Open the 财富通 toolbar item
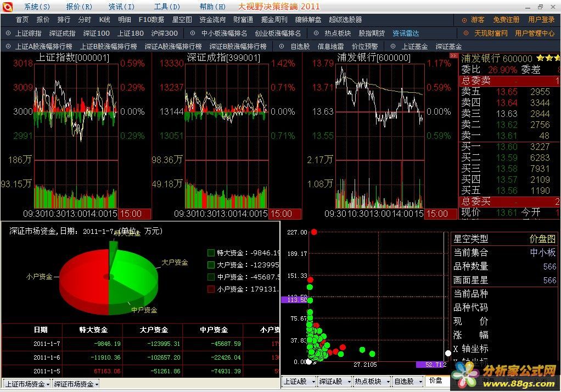 tap(243, 20)
